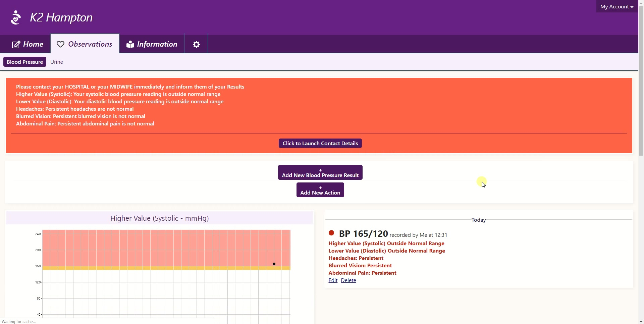The height and width of the screenshot is (324, 644).
Task: Click 'Lower Value (Diastolic) Outside Normal Range'
Action: (x=387, y=251)
